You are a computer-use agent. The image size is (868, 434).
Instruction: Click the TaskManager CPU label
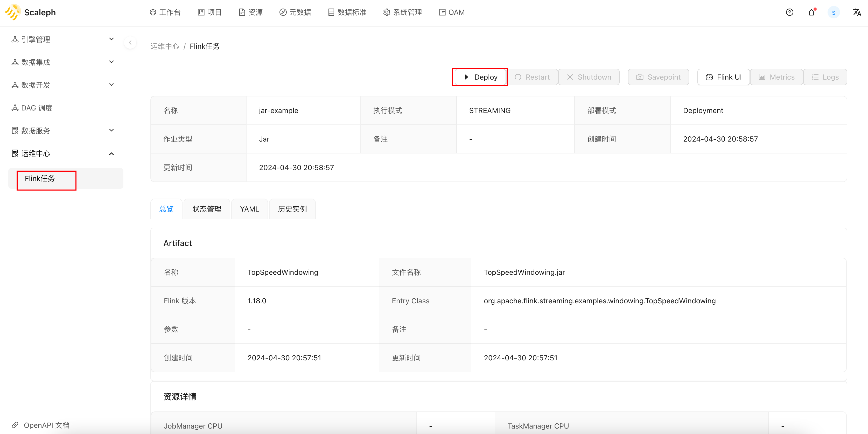[x=538, y=426]
